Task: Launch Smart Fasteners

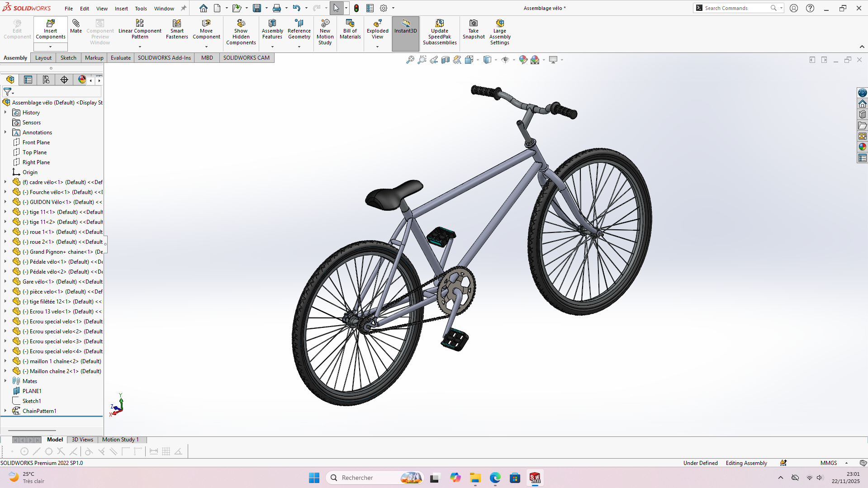Action: 177,29
